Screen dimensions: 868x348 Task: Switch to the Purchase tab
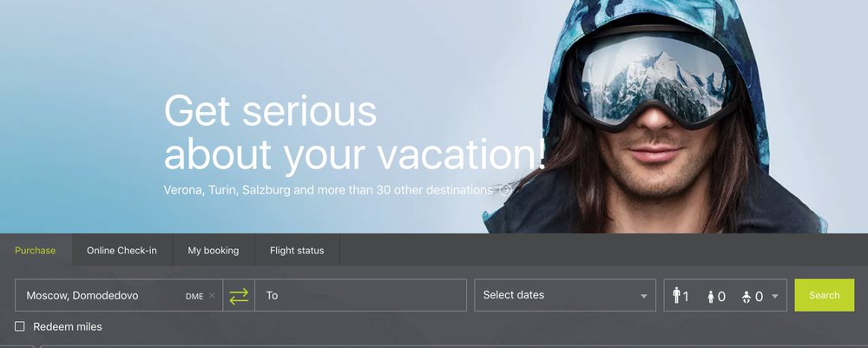coord(36,250)
